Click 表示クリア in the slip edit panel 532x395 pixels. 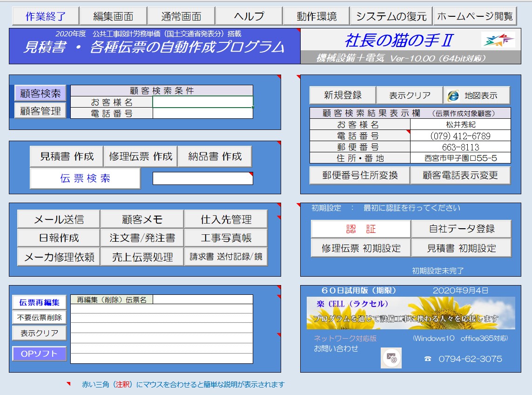coord(40,333)
